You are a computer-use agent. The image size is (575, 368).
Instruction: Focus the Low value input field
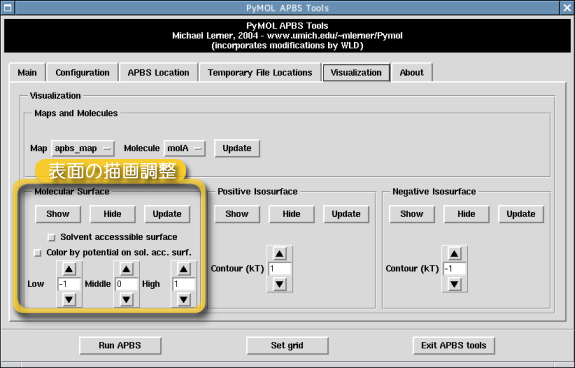[69, 284]
